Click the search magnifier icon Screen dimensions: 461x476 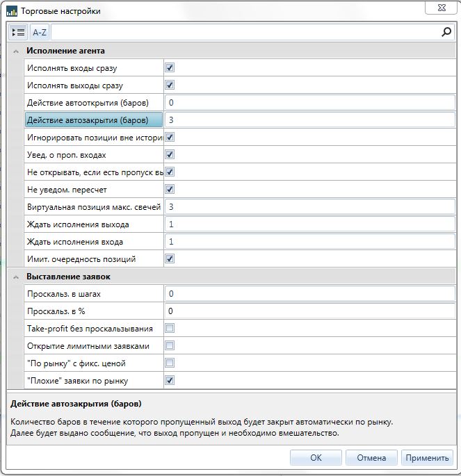(x=446, y=32)
